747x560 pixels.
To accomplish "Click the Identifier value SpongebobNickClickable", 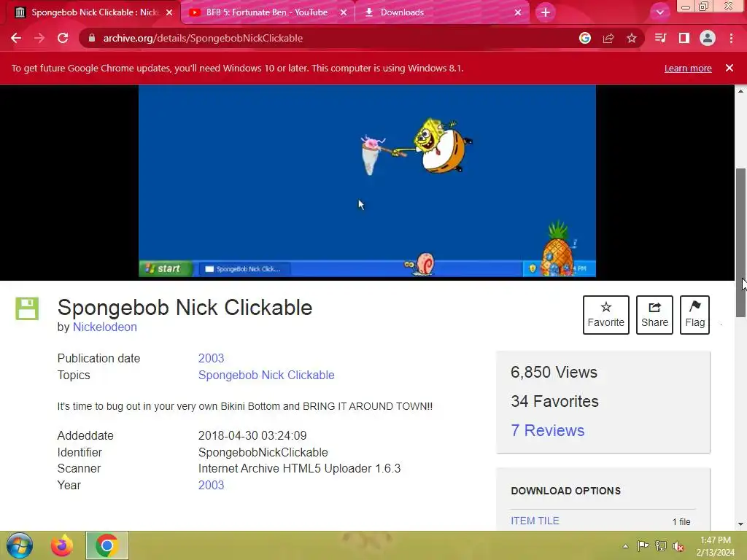I will coord(263,452).
